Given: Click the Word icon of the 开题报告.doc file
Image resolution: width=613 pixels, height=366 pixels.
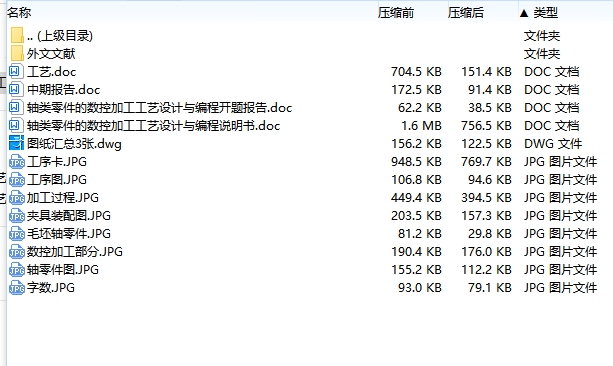Looking at the screenshot, I should 16,108.
